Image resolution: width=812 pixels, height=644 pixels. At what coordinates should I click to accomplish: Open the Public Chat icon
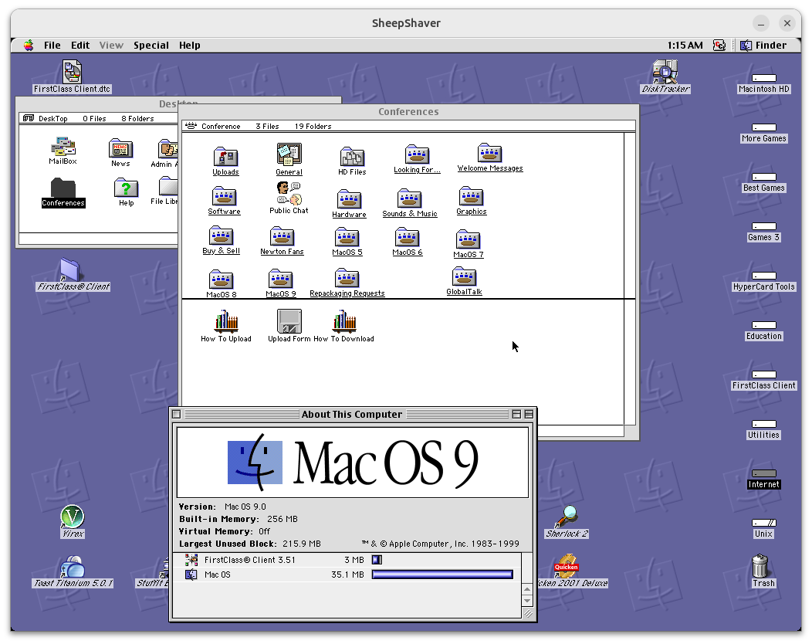[x=289, y=194]
